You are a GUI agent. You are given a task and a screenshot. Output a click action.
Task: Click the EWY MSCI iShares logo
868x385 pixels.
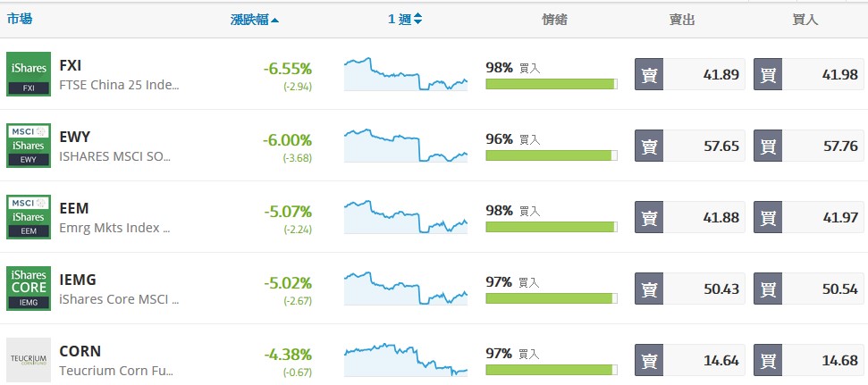point(29,146)
